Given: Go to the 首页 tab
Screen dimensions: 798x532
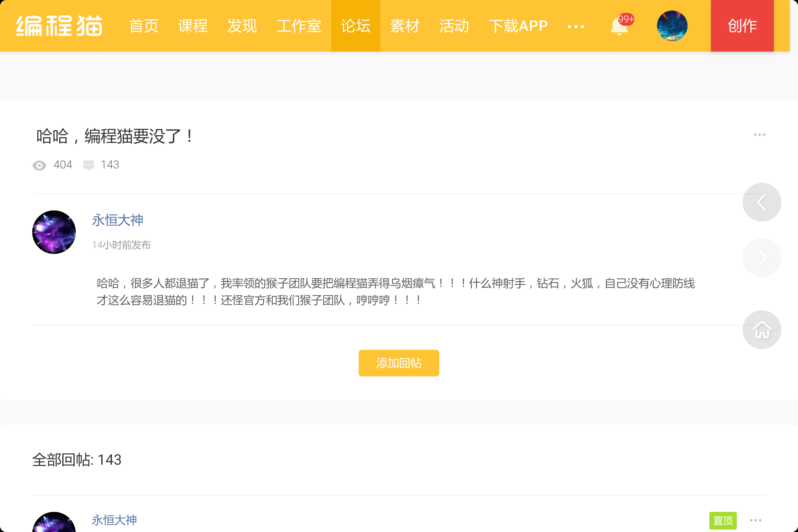Looking at the screenshot, I should point(144,26).
